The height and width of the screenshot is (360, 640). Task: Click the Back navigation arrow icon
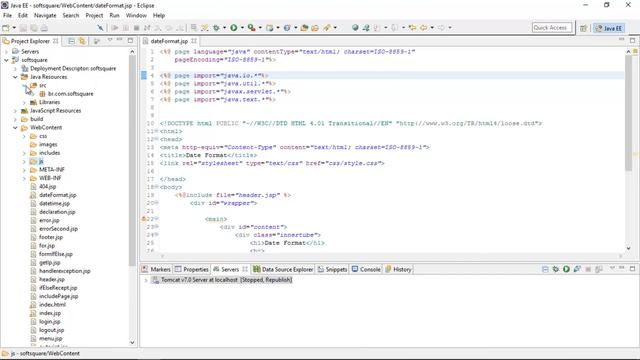tap(424, 28)
